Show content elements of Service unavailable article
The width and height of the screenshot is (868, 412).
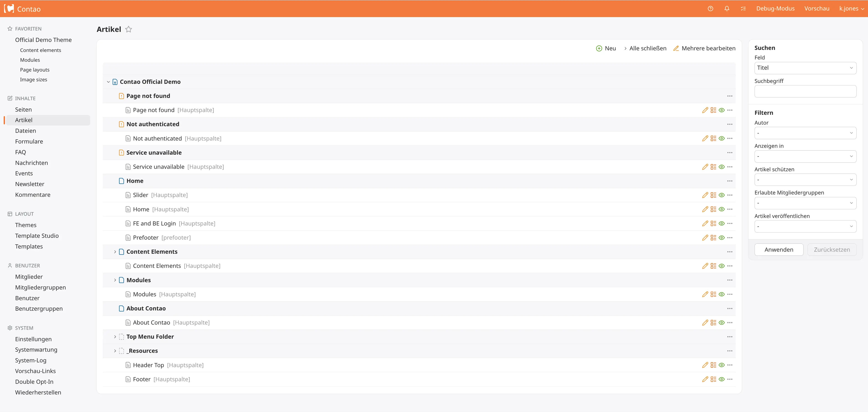[713, 167]
